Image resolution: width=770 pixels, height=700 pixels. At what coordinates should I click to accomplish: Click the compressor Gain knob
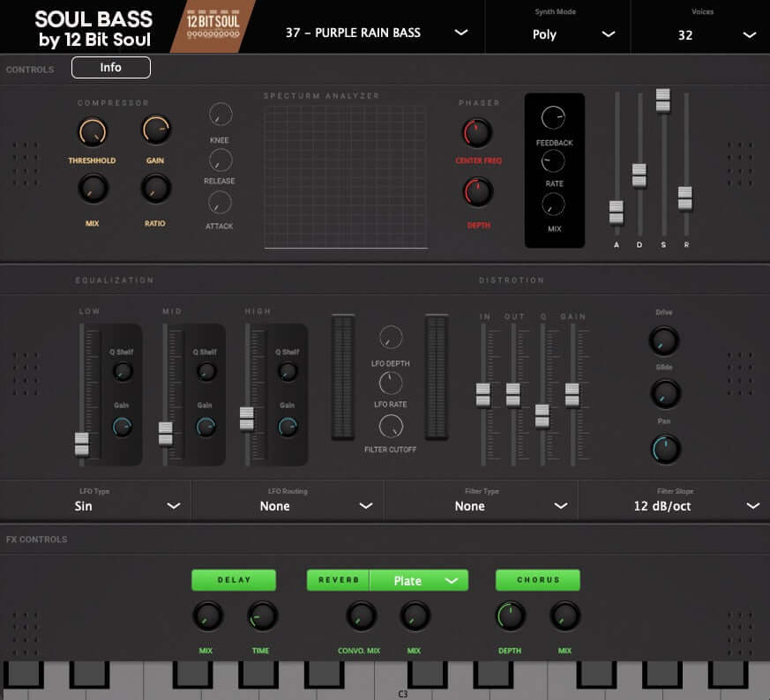[156, 130]
